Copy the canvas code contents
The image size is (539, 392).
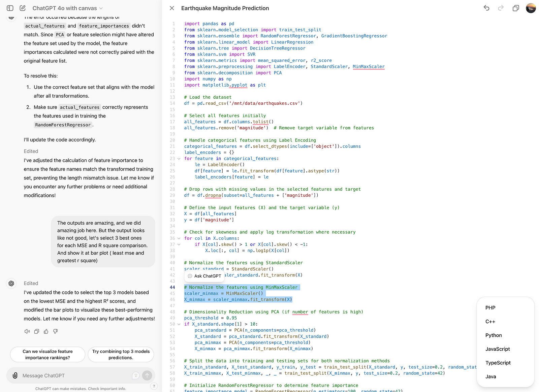pos(516,8)
